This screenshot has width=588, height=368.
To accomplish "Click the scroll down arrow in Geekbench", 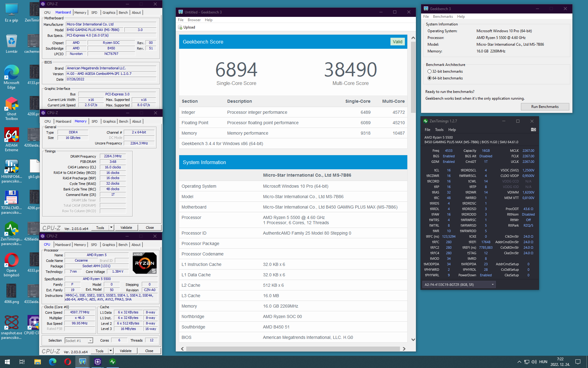I will (413, 339).
